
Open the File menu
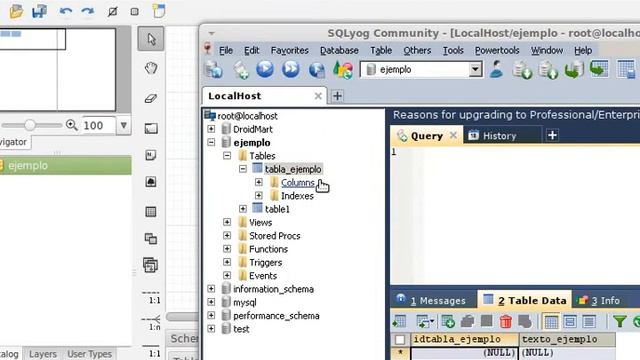pos(226,50)
